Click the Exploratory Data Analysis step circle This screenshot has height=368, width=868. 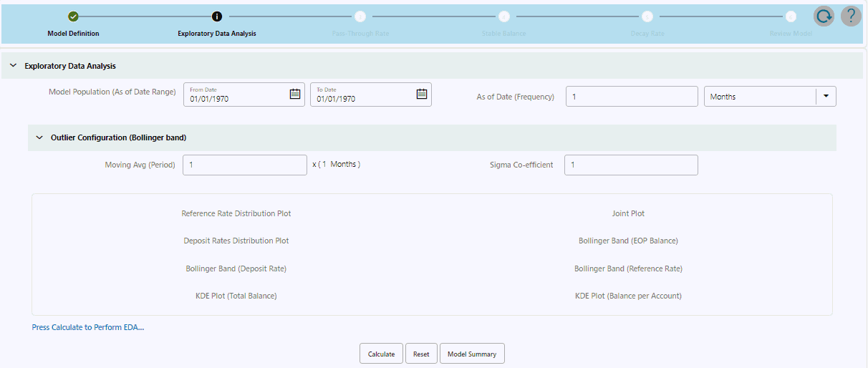pyautogui.click(x=217, y=16)
